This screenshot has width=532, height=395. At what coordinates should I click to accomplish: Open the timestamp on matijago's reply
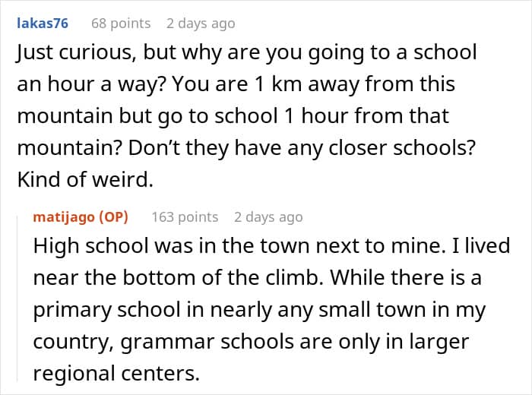coord(268,217)
